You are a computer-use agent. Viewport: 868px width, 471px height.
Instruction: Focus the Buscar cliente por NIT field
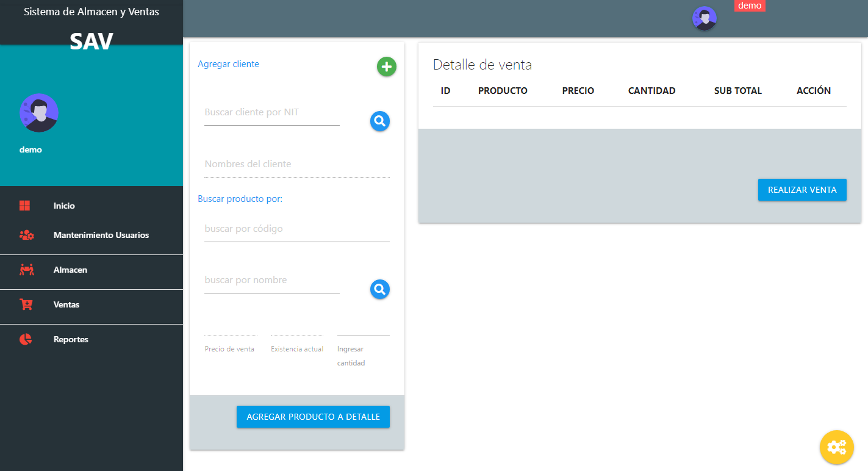coord(271,113)
